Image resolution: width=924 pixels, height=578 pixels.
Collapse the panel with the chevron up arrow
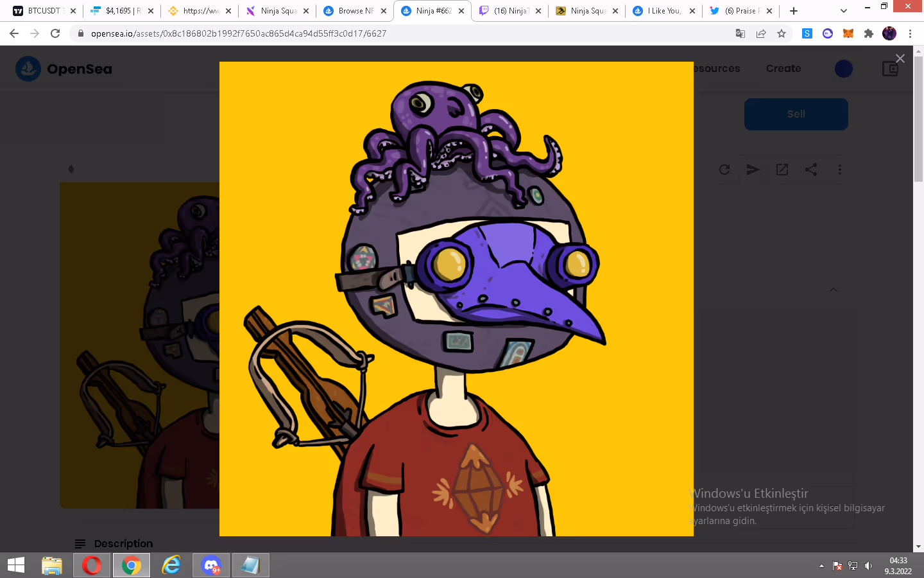point(834,290)
